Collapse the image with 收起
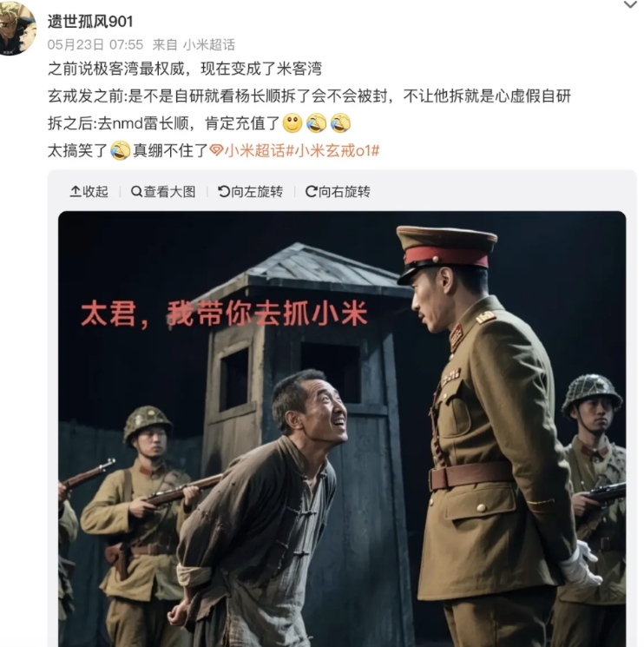 (89, 191)
